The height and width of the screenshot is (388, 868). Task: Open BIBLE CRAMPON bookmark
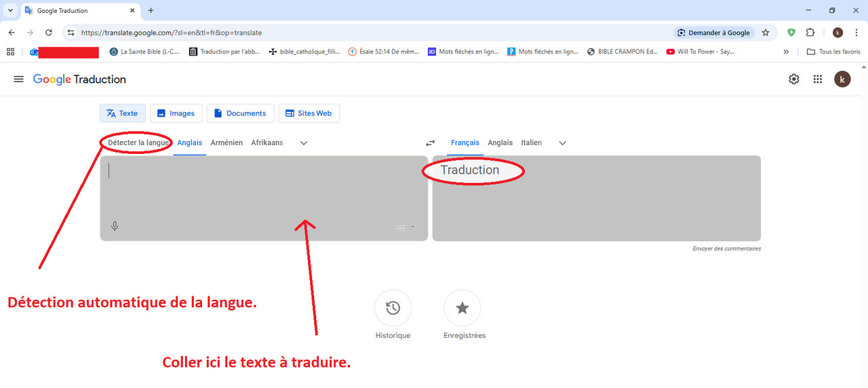[623, 52]
